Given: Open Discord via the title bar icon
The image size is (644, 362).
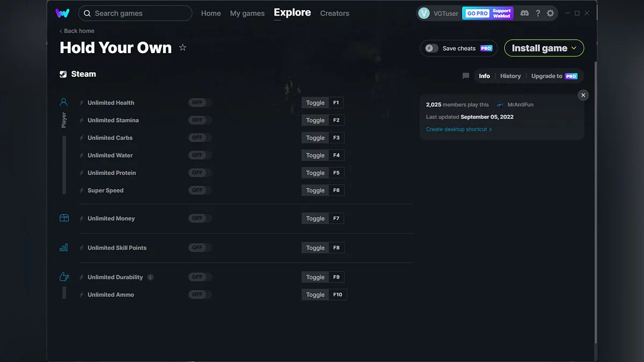Looking at the screenshot, I should click(x=524, y=13).
